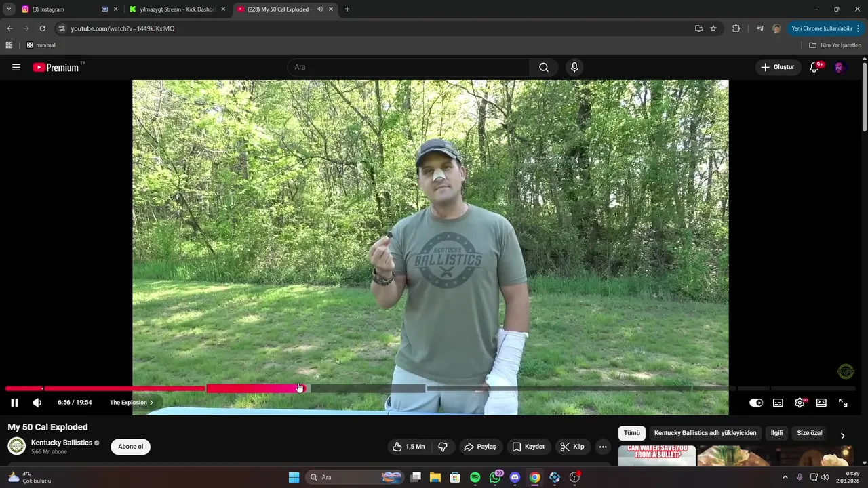
Task: Click the YouTube search magnifier button
Action: click(544, 67)
